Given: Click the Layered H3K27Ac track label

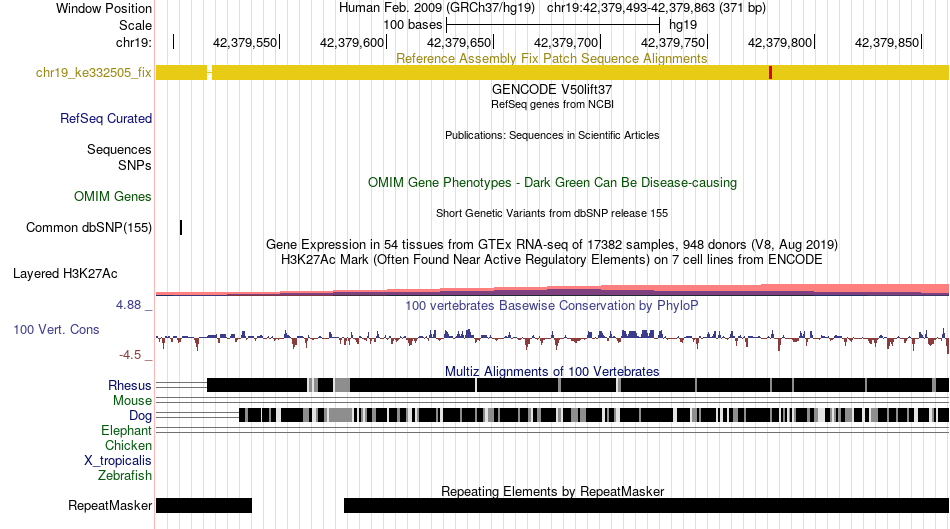Looking at the screenshot, I should pyautogui.click(x=65, y=273).
